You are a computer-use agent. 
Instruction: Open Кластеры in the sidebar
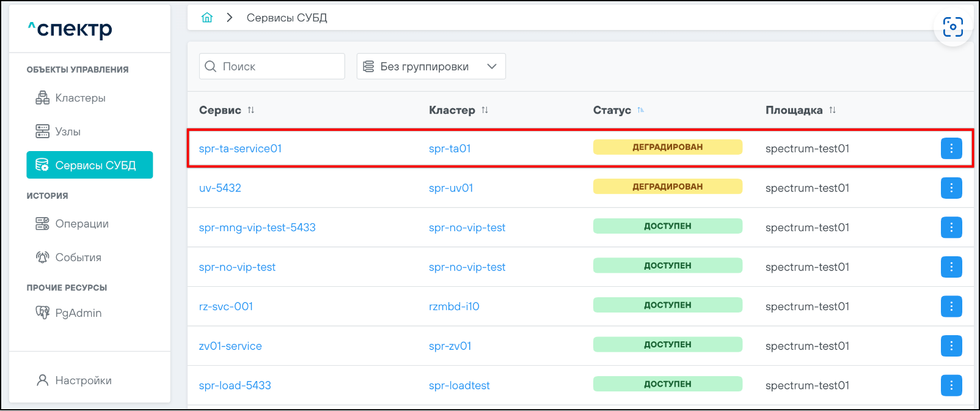[80, 98]
